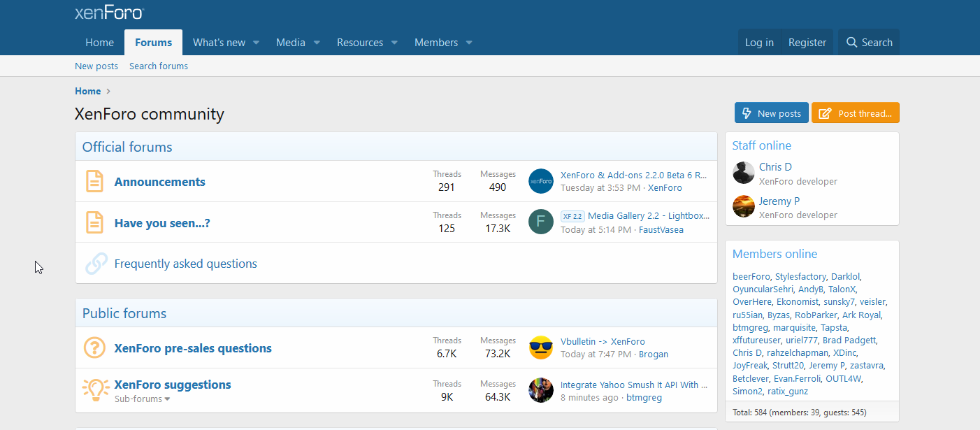
Task: Expand the Media dropdown arrow
Action: (317, 43)
